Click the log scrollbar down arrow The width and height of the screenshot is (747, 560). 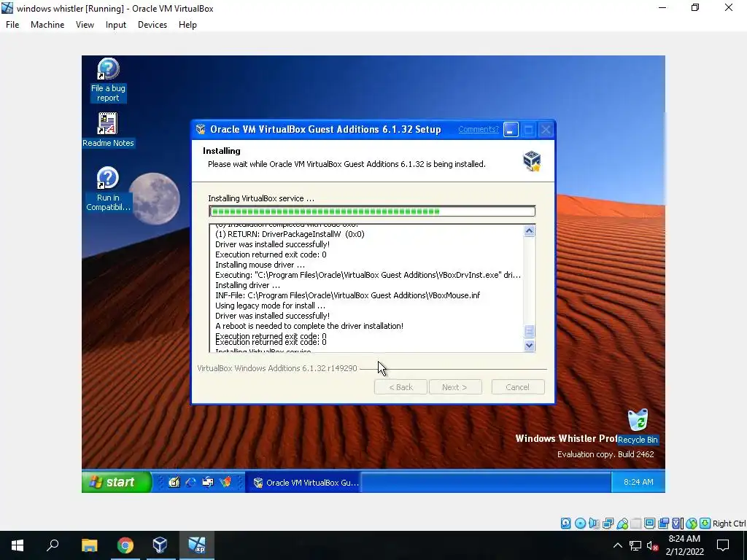tap(529, 346)
